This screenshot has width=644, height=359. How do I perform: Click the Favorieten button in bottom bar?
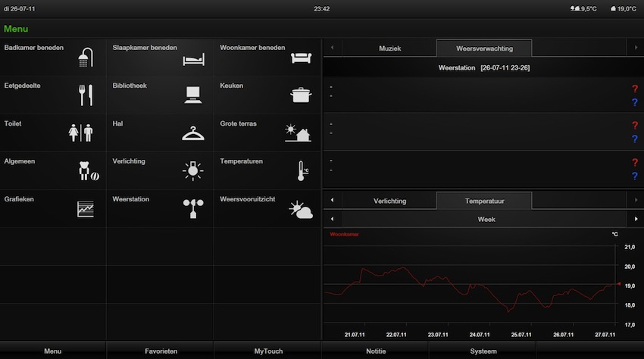pos(161,351)
